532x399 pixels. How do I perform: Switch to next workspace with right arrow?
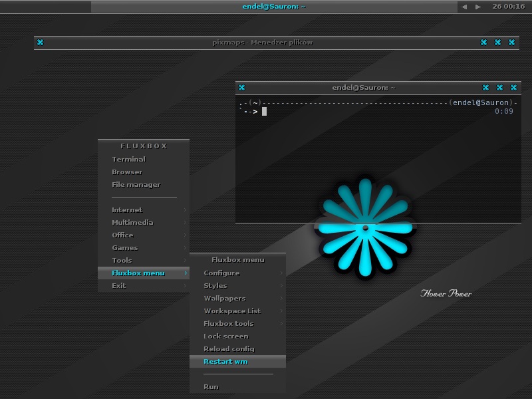tap(477, 7)
